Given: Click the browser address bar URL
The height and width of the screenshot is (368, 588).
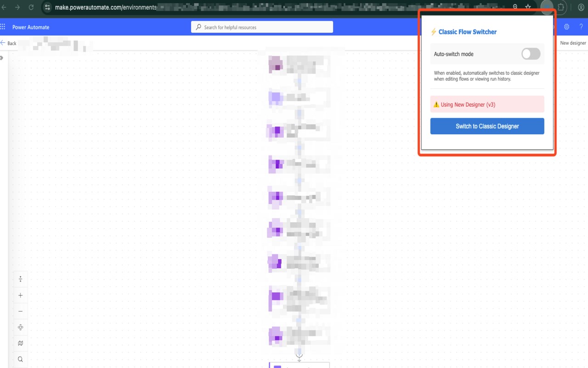Looking at the screenshot, I should tap(106, 7).
